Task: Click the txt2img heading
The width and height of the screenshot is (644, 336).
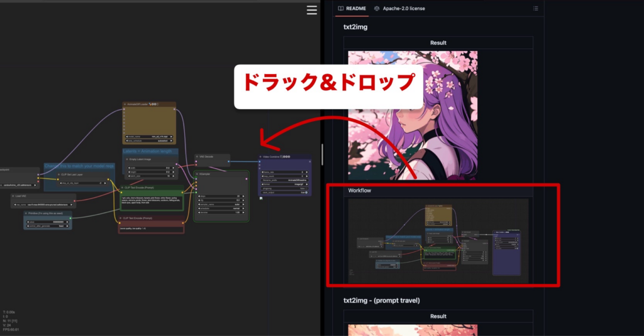Action: pos(357,27)
